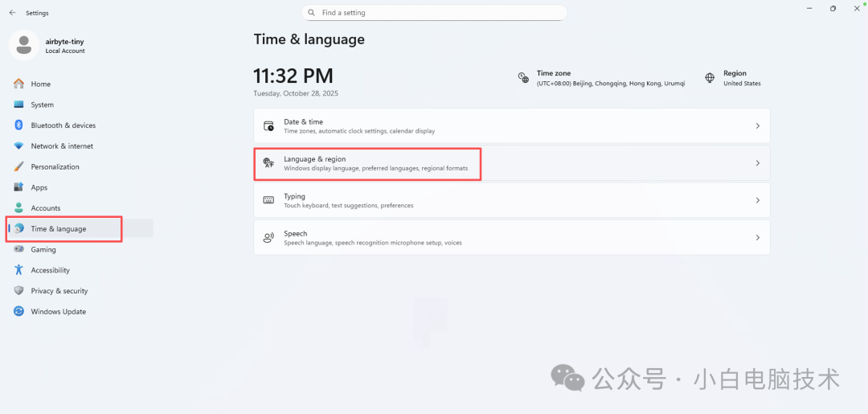The height and width of the screenshot is (414, 868).
Task: Click the Region globe icon
Action: pos(710,77)
